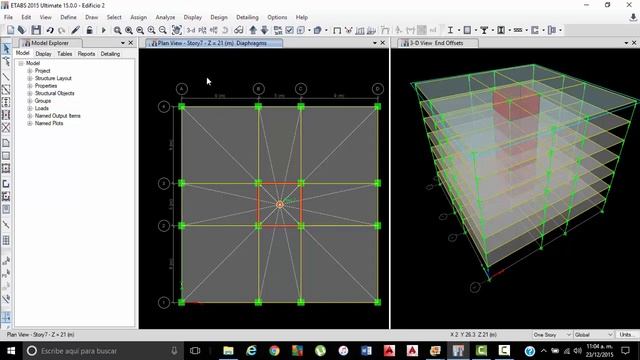Open the Analyze menu
This screenshot has width=640, height=360.
pos(165,17)
